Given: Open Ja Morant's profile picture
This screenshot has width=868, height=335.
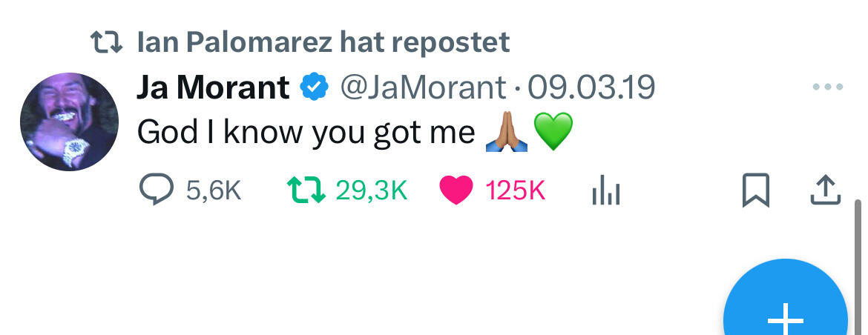Looking at the screenshot, I should 69,122.
